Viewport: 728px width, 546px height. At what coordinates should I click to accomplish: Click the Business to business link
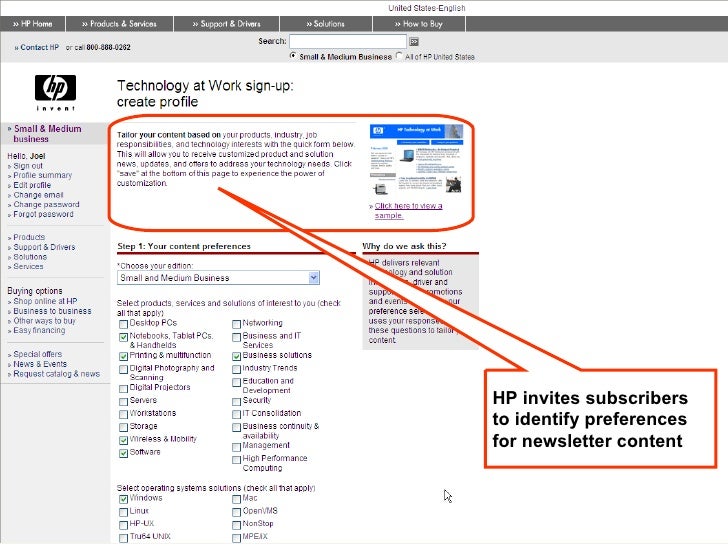click(52, 311)
